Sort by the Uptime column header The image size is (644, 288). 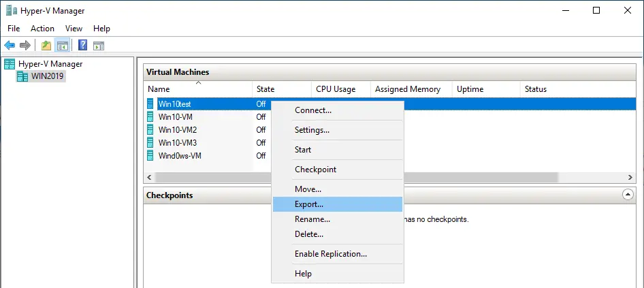coord(486,89)
